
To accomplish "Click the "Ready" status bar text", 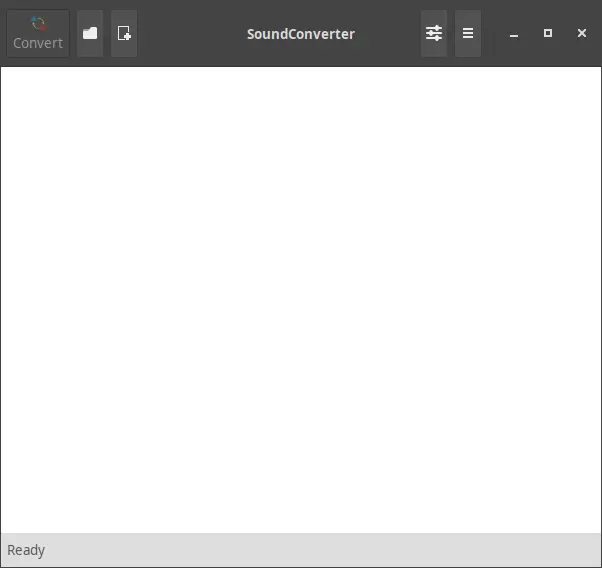I will click(x=26, y=550).
